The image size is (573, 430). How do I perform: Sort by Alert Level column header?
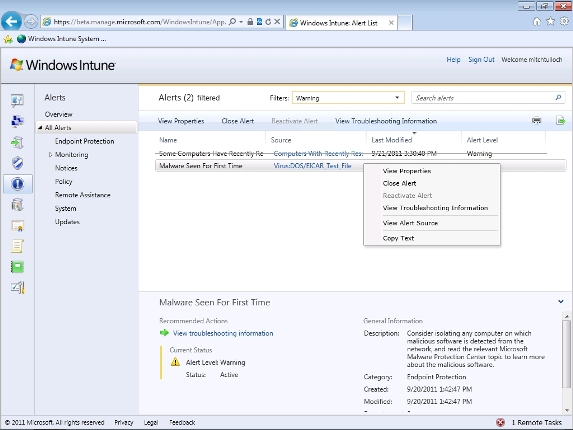482,140
